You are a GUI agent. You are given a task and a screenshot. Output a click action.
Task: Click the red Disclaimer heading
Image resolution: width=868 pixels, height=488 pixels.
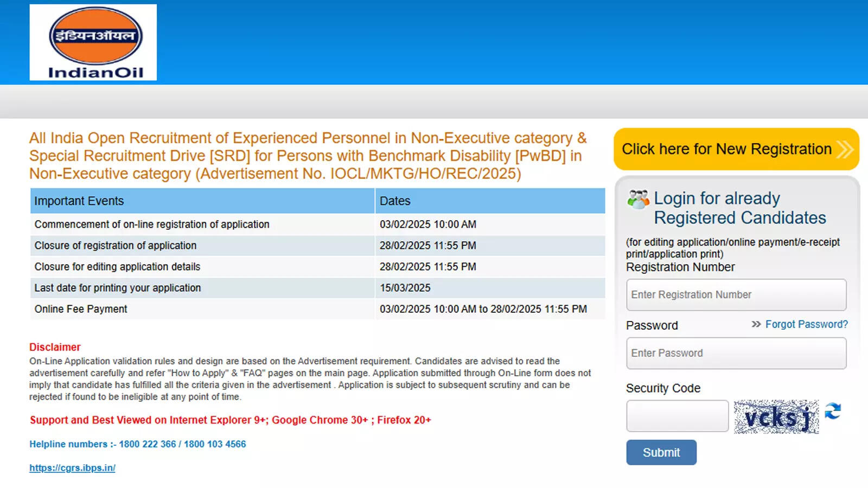pyautogui.click(x=55, y=347)
